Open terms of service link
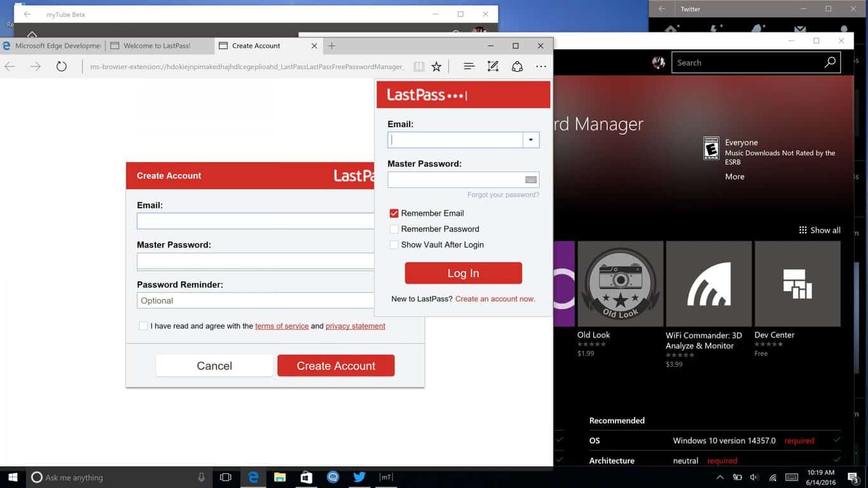 (282, 326)
